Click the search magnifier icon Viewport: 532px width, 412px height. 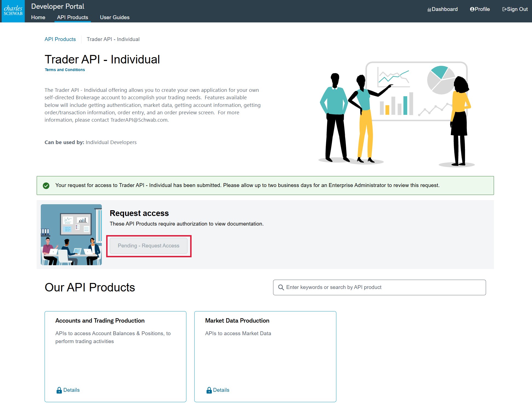click(x=281, y=287)
